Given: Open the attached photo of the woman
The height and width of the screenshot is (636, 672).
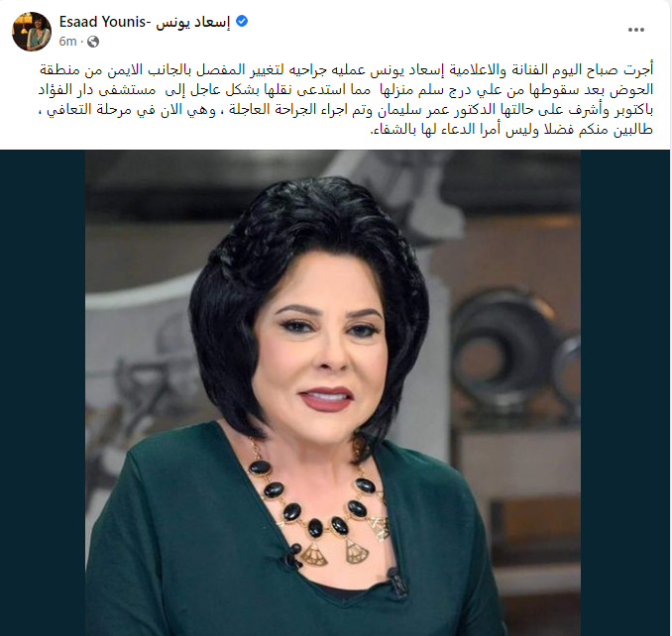Looking at the screenshot, I should 333,392.
